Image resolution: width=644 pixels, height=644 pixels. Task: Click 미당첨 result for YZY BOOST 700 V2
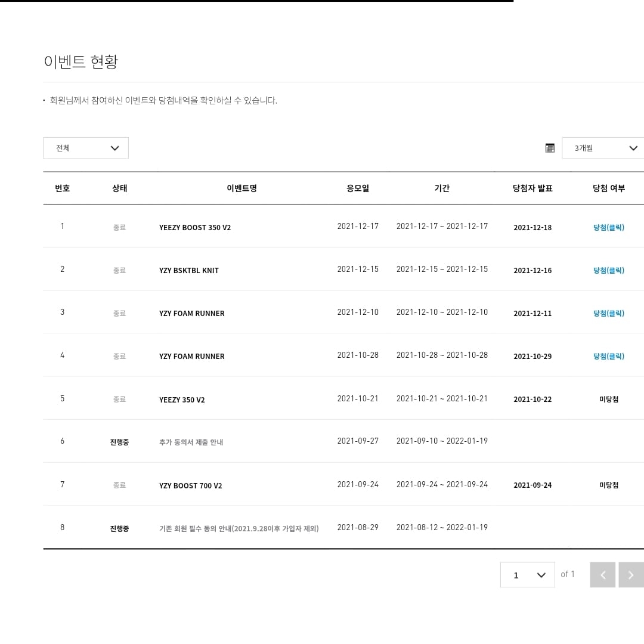tap(609, 485)
